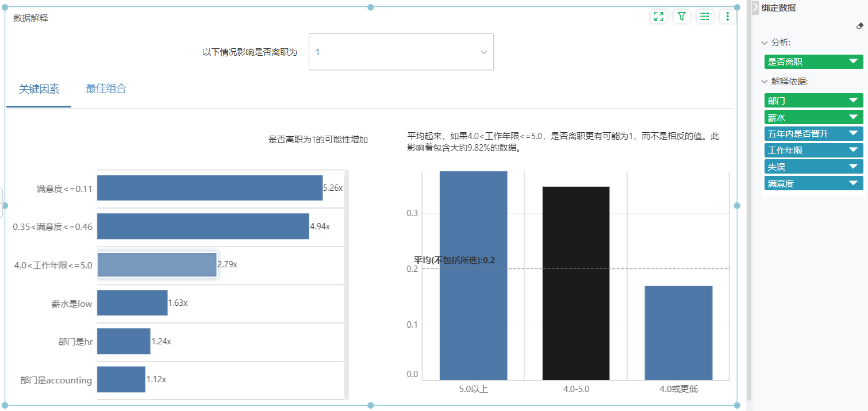Screen dimensions: 868x411
Task: Collapse the 分析 section
Action: tap(765, 43)
